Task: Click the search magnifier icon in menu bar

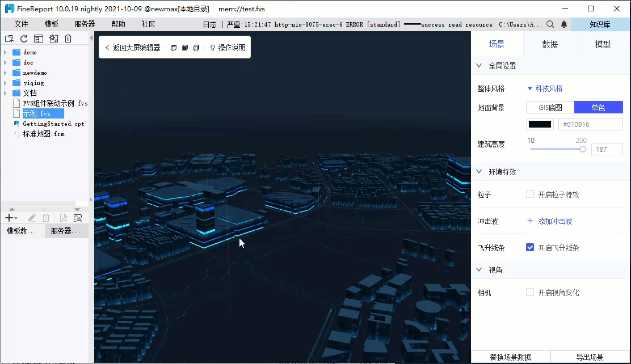Action: click(x=550, y=24)
